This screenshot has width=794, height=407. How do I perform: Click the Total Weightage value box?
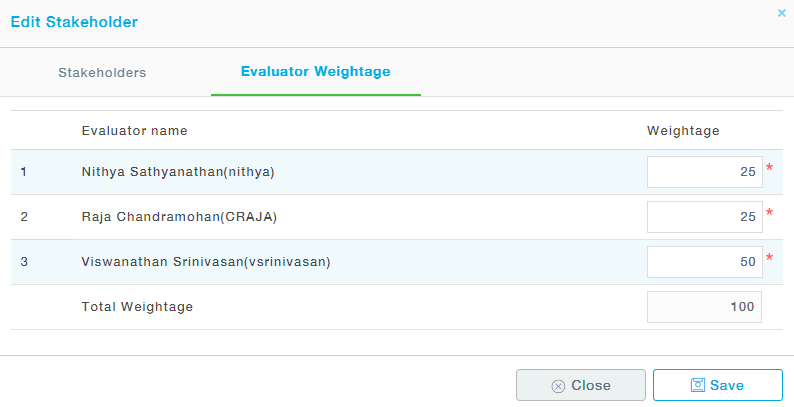(704, 307)
